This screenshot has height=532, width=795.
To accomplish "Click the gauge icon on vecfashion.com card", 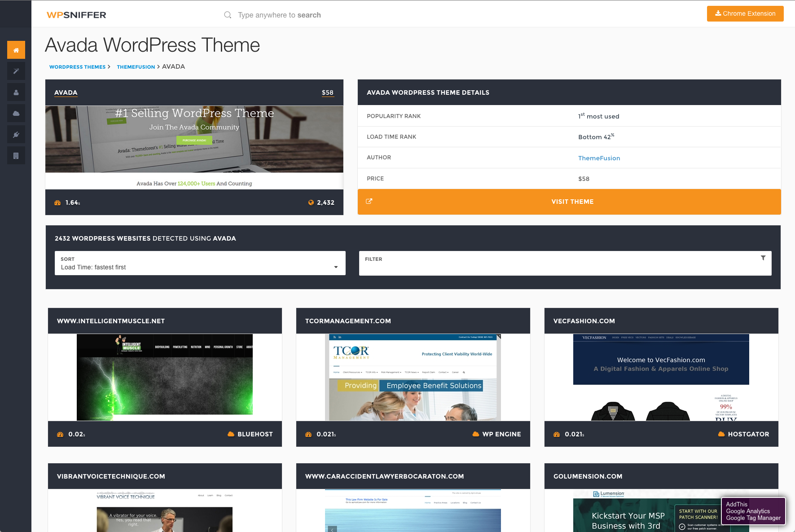I will tap(557, 434).
